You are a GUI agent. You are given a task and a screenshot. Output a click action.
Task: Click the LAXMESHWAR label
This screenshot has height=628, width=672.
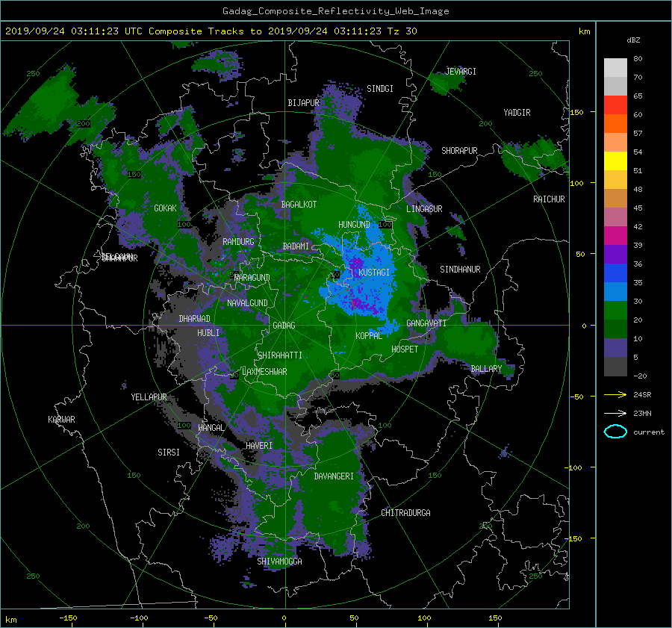pyautogui.click(x=264, y=372)
